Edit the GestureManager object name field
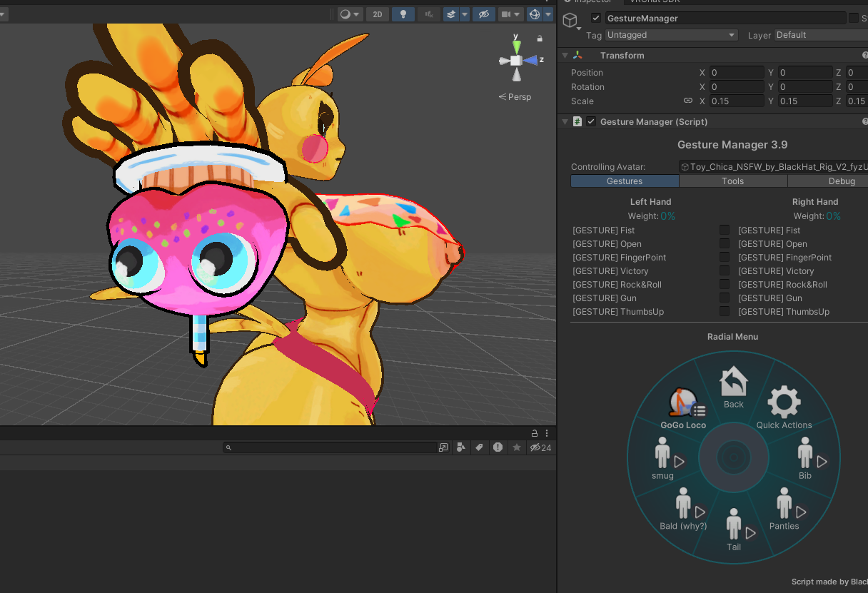 point(725,18)
